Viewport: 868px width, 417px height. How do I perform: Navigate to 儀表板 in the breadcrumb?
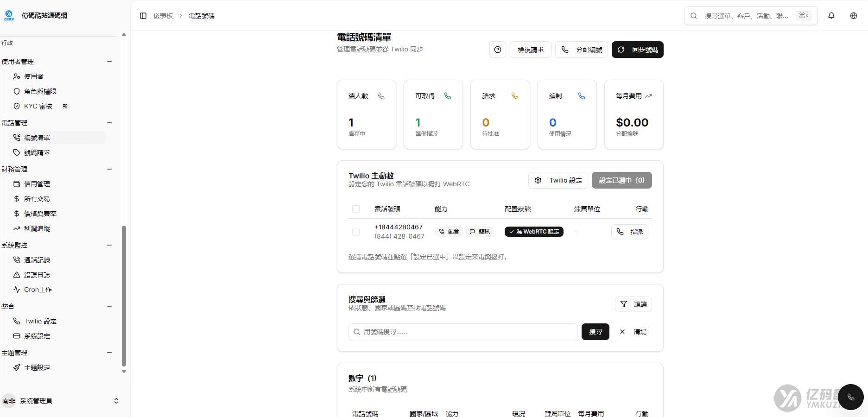pos(163,15)
